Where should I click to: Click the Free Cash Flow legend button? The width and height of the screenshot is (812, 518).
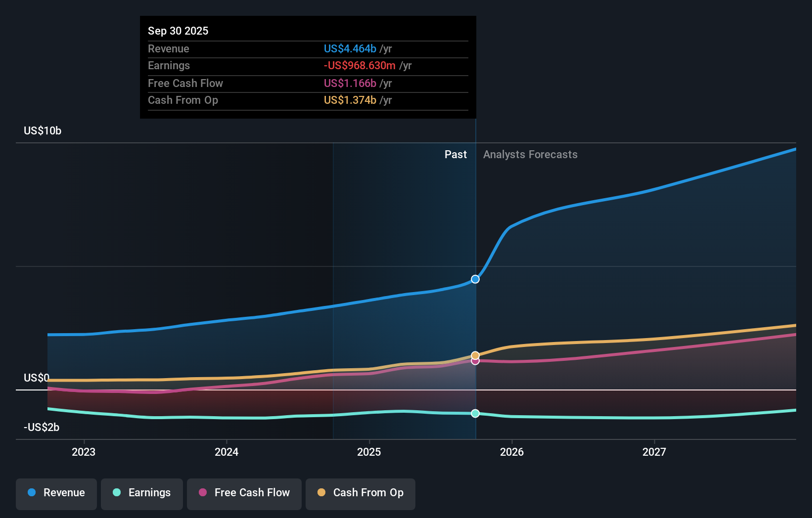click(x=244, y=493)
